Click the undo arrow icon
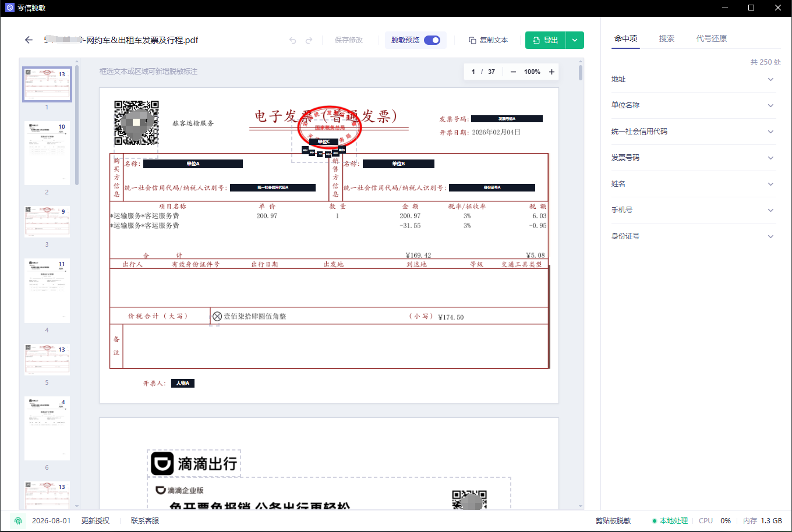This screenshot has height=532, width=792. click(293, 40)
